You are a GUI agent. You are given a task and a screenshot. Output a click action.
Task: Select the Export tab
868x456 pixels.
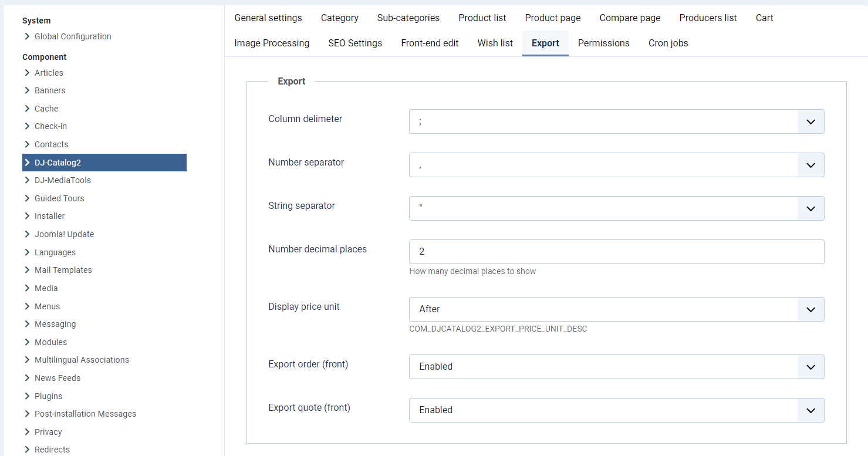(x=545, y=43)
